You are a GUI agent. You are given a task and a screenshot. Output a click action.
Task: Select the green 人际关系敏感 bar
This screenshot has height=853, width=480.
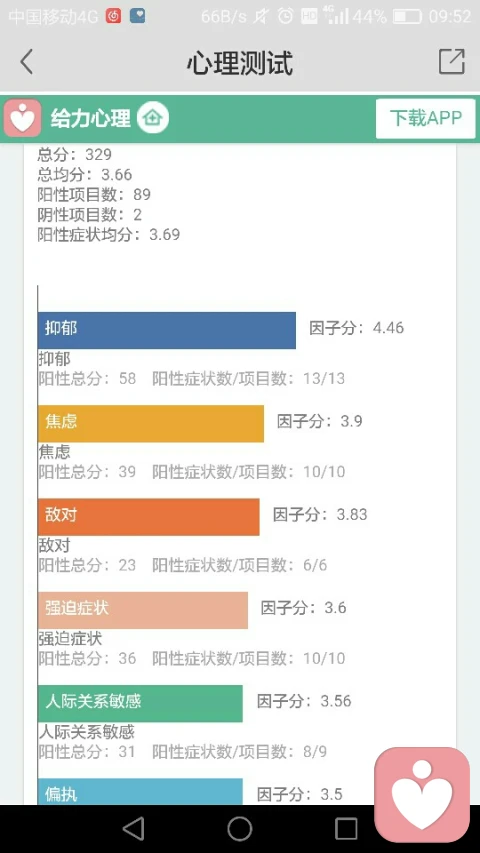coord(140,703)
